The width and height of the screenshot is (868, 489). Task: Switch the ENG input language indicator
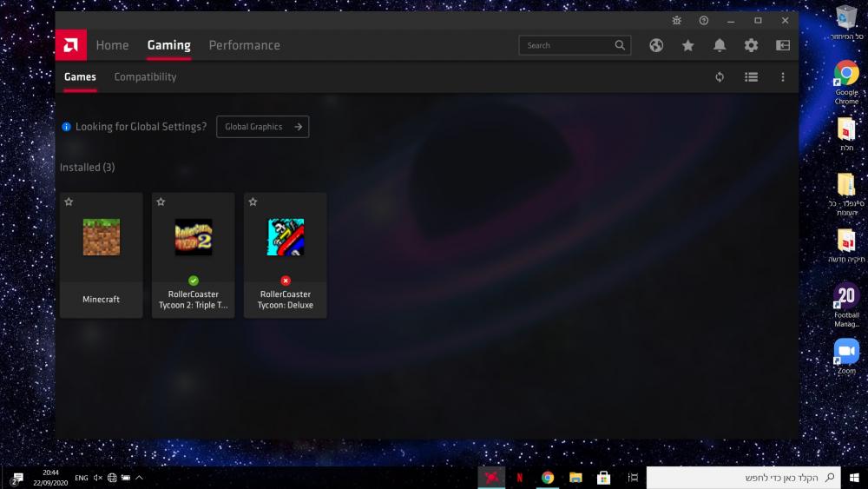coord(82,478)
